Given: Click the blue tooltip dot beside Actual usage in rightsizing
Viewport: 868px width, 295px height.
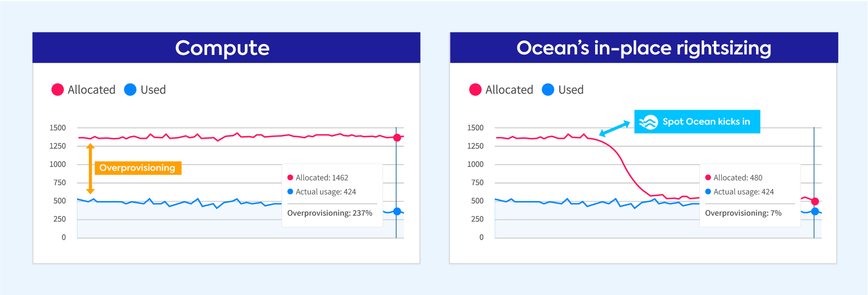Looking at the screenshot, I should point(708,191).
